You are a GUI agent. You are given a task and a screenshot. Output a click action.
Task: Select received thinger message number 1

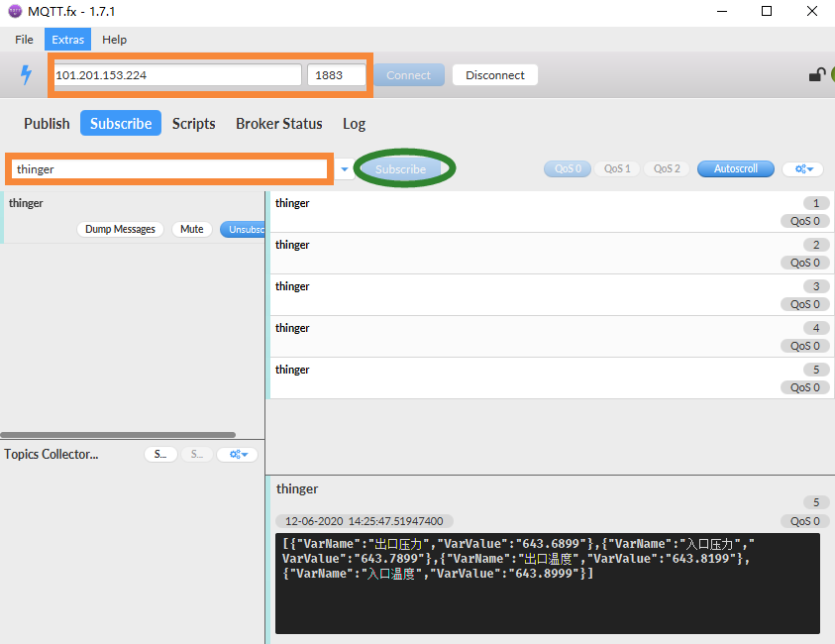[x=551, y=212]
